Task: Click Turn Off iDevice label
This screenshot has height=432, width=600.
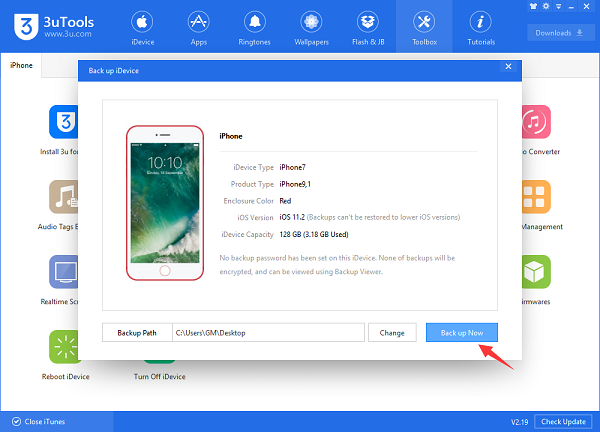Action: (x=160, y=377)
